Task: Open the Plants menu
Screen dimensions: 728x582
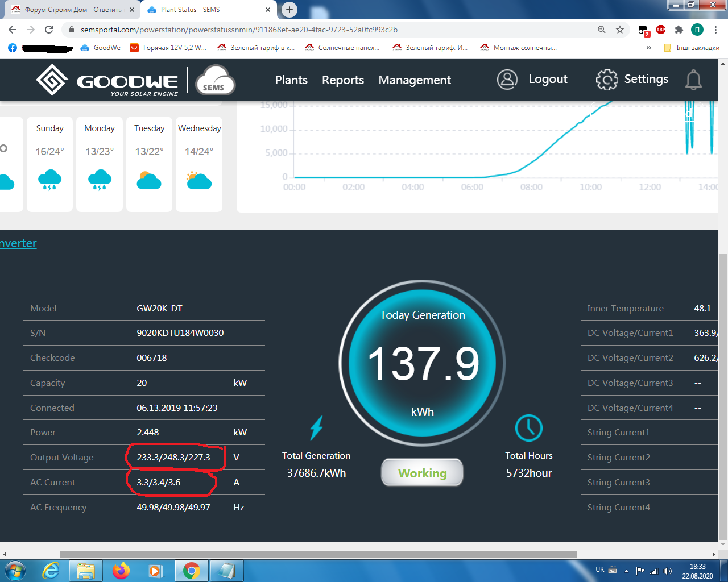Action: 291,80
